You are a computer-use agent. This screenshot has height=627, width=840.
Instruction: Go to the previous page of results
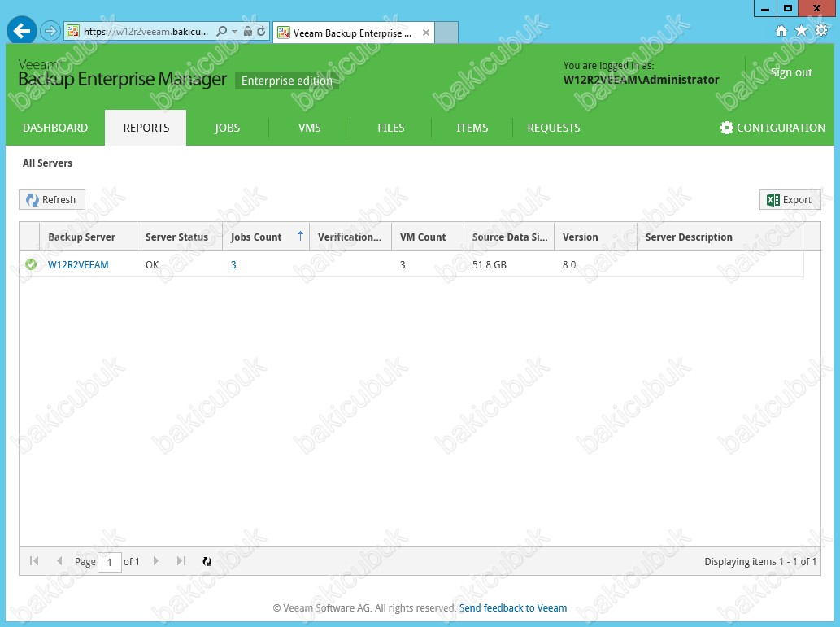59,561
